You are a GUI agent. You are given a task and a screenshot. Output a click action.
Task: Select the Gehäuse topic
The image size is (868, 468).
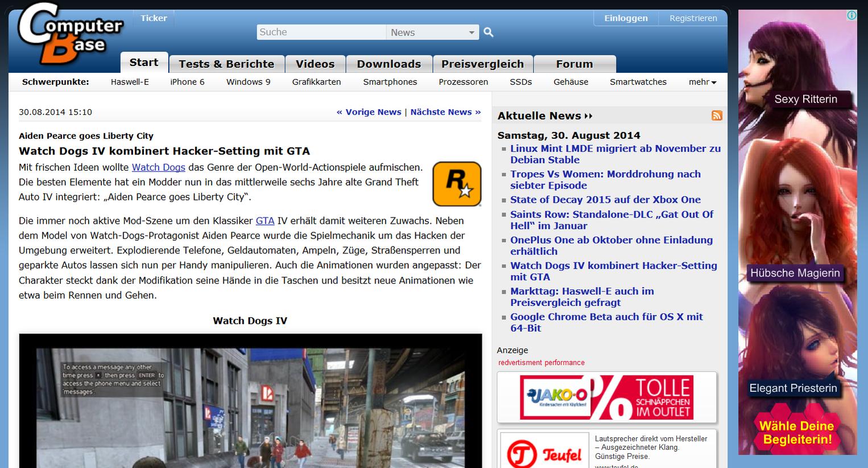pos(571,82)
